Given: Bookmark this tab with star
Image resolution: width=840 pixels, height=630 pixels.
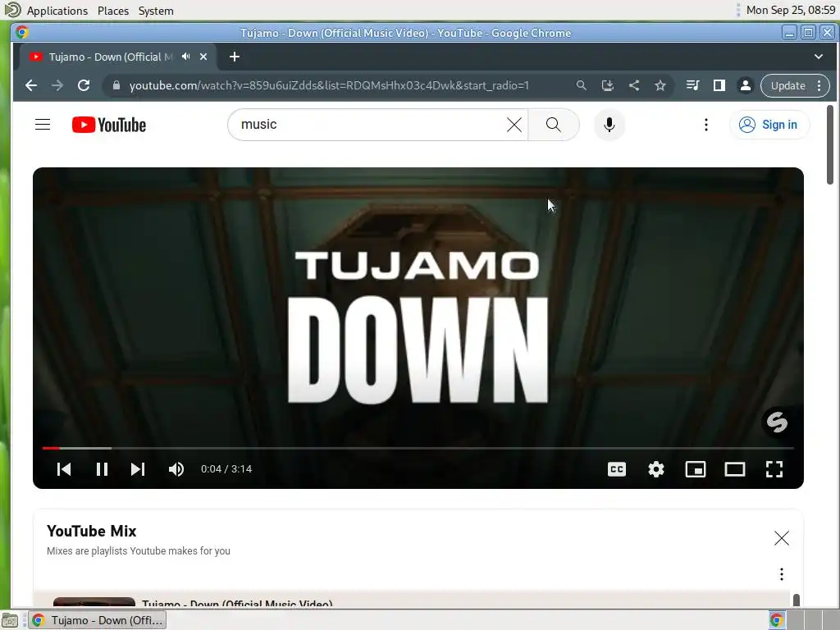Looking at the screenshot, I should [x=660, y=85].
